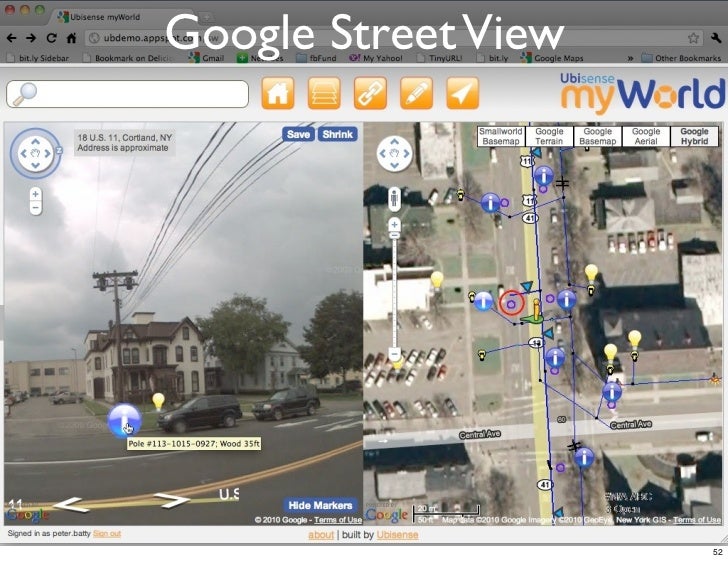Viewport: 728px width, 561px height.
Task: Open the My Yahoo! bookmark
Action: (376, 58)
